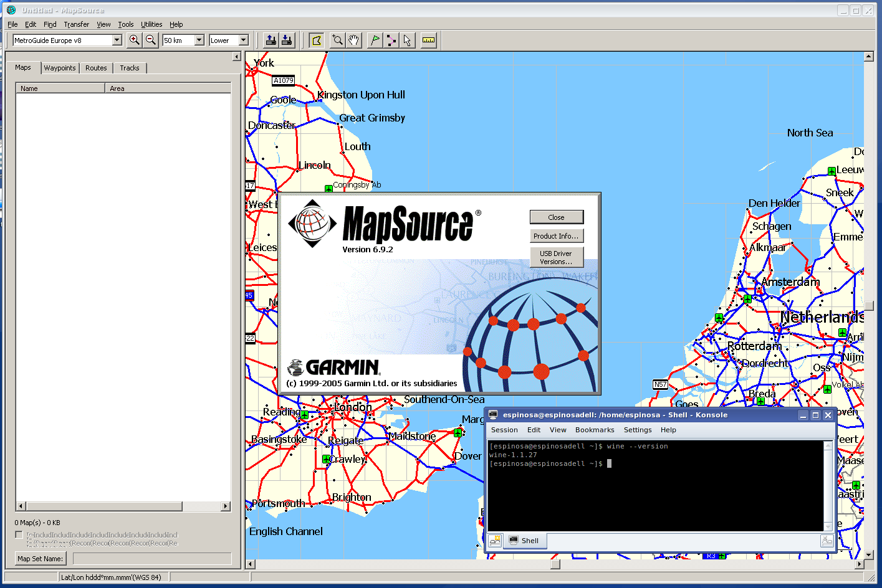Click the Konsole bottom-right close-session icon

pyautogui.click(x=827, y=541)
